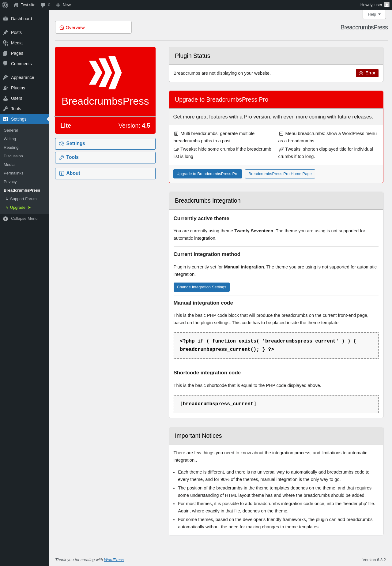Open Discussion settings submenu

(13, 156)
